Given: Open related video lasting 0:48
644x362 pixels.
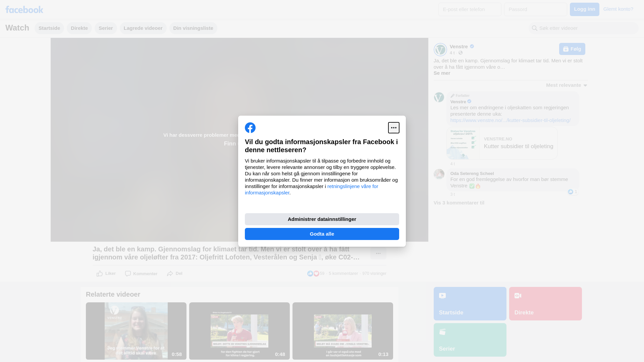Looking at the screenshot, I should pyautogui.click(x=239, y=331).
